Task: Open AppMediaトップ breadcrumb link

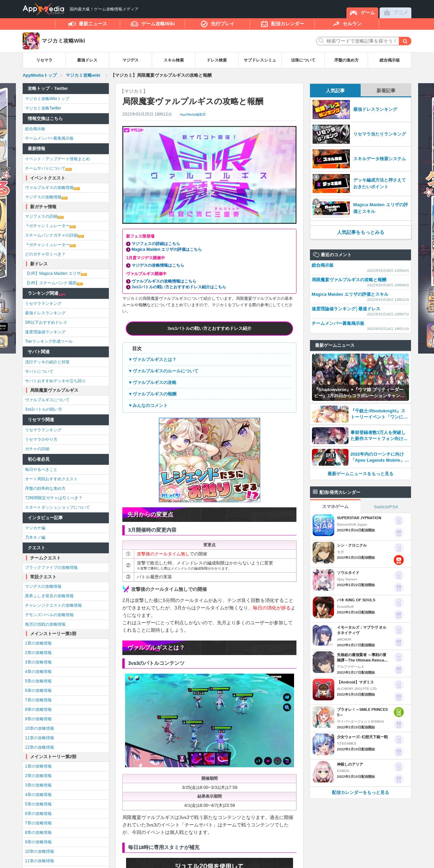Action: (x=40, y=75)
